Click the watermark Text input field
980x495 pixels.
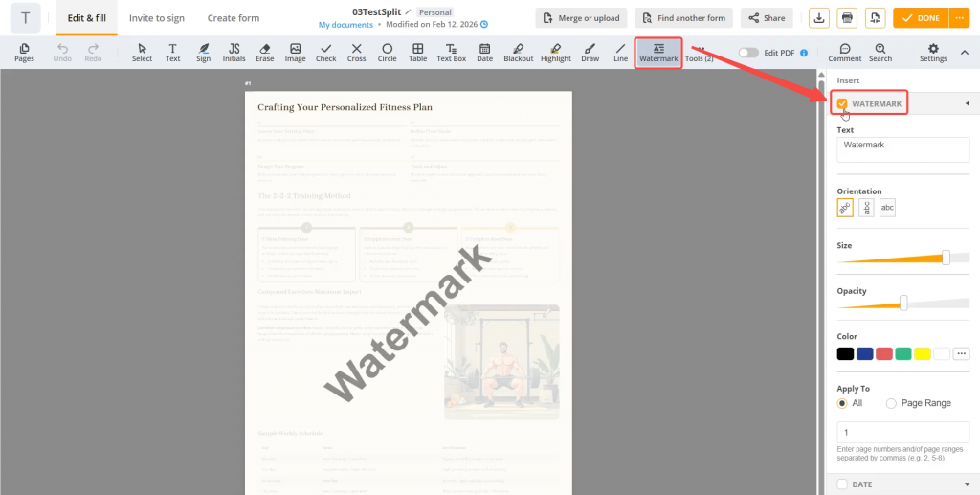[903, 150]
